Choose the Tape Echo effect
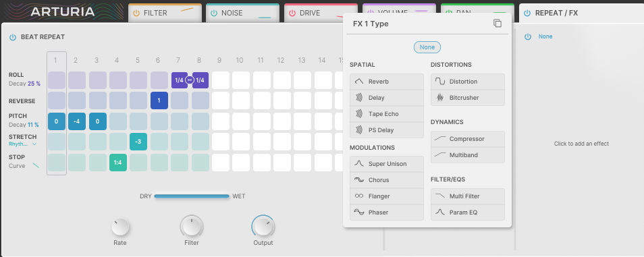 [387, 114]
